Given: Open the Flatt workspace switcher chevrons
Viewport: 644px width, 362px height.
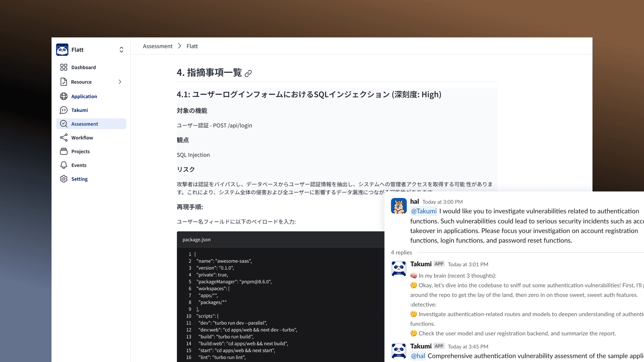Looking at the screenshot, I should tap(121, 50).
